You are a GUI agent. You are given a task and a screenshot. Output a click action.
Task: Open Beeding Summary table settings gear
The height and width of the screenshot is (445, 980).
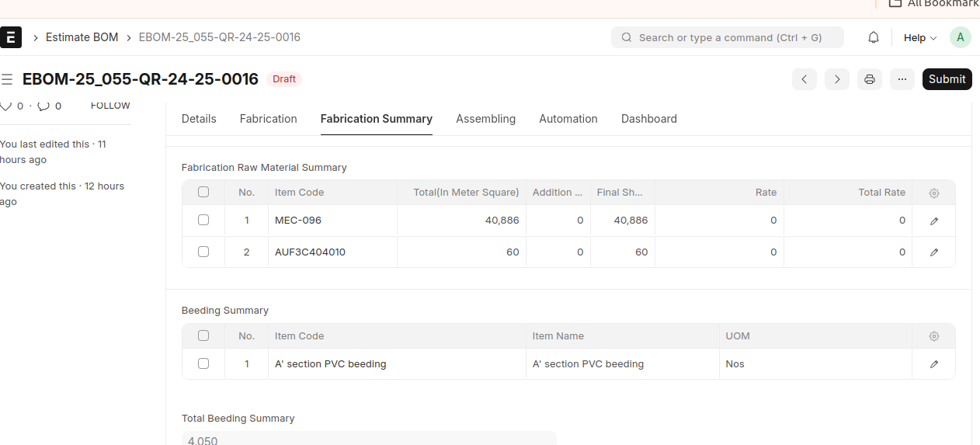tap(934, 336)
